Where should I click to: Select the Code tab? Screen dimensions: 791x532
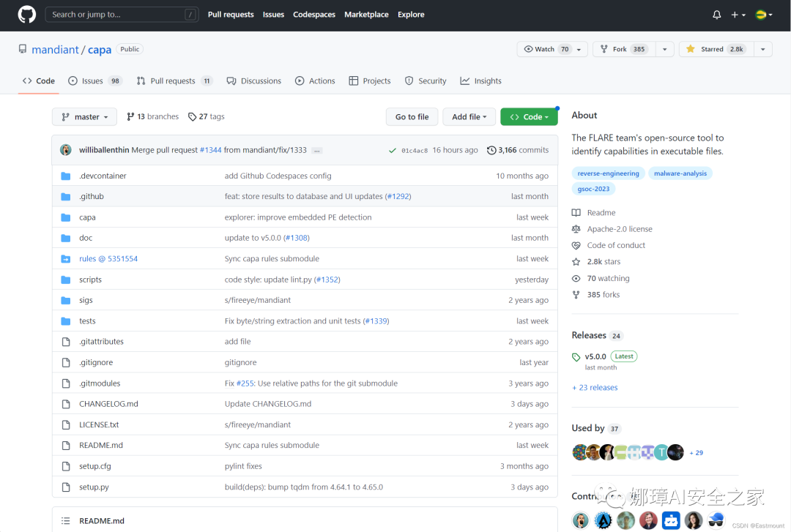39,80
